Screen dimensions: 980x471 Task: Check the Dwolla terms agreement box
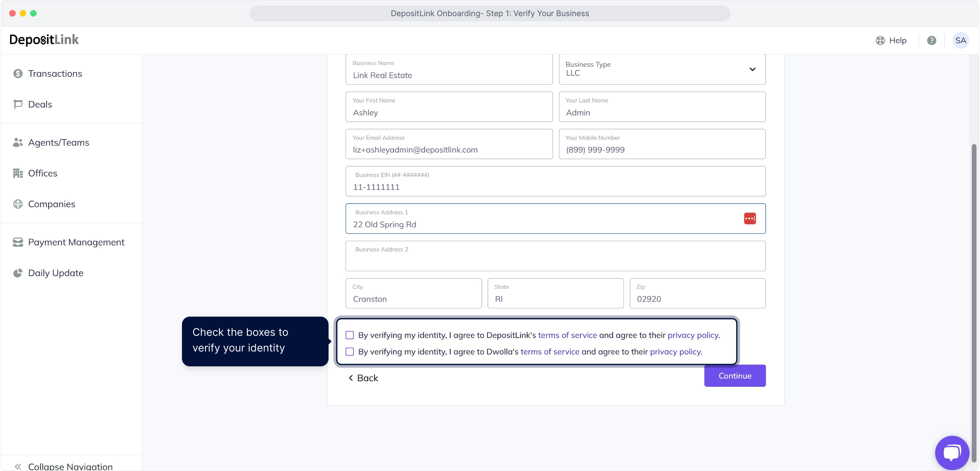pos(350,352)
